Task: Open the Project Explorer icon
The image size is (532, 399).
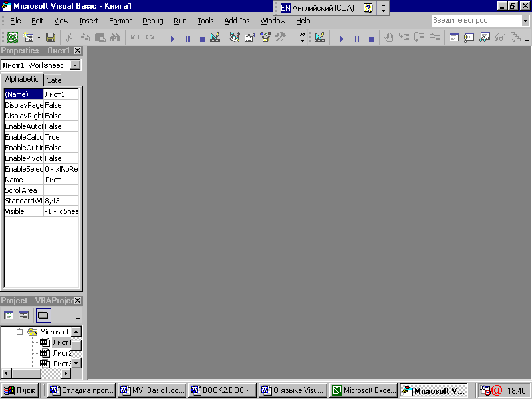Action: [x=235, y=37]
